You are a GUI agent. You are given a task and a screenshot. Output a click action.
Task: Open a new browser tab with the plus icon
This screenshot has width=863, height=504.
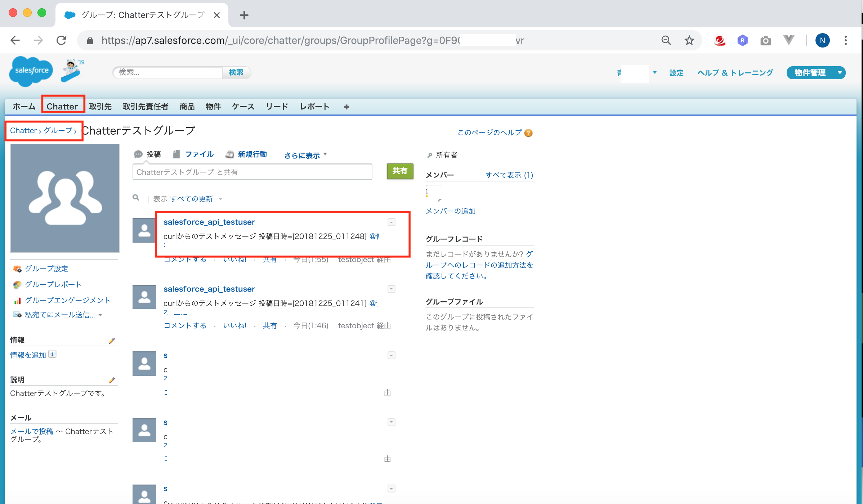[244, 15]
